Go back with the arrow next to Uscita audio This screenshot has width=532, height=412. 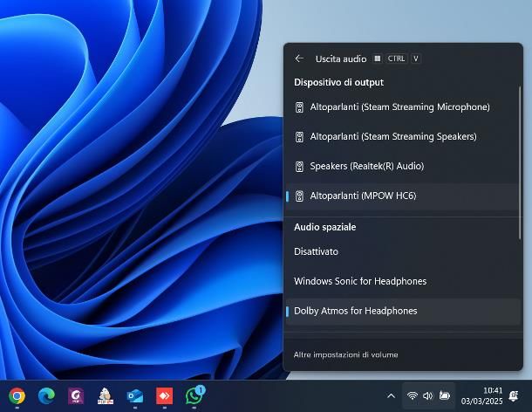tap(299, 58)
